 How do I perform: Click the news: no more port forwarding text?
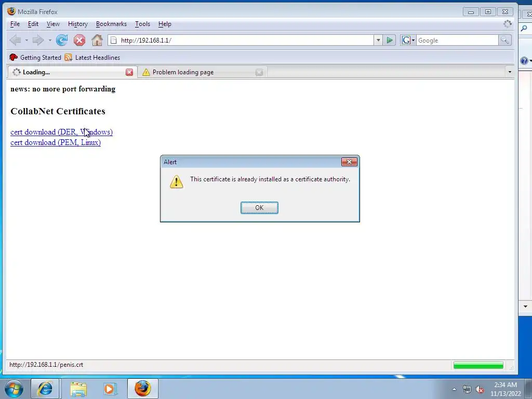click(x=63, y=89)
